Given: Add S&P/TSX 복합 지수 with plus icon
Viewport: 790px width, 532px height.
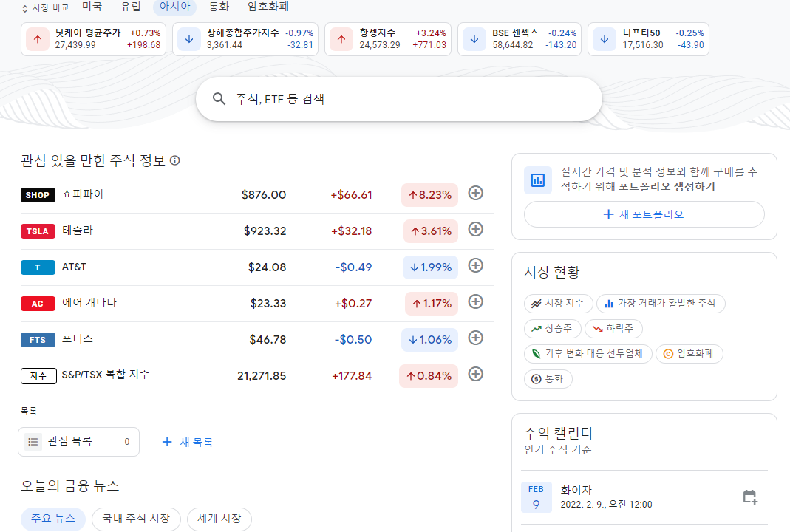Looking at the screenshot, I should point(476,375).
